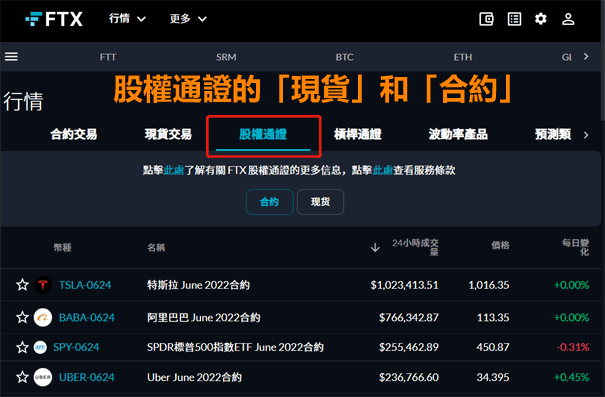
Task: Open the TSLA-0624 market link
Action: click(x=85, y=285)
